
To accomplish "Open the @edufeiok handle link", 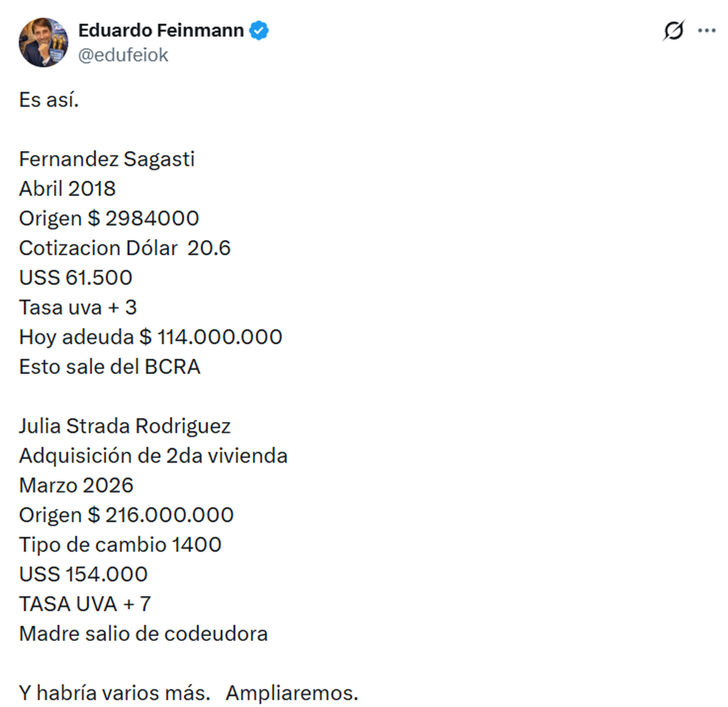I will click(x=123, y=55).
